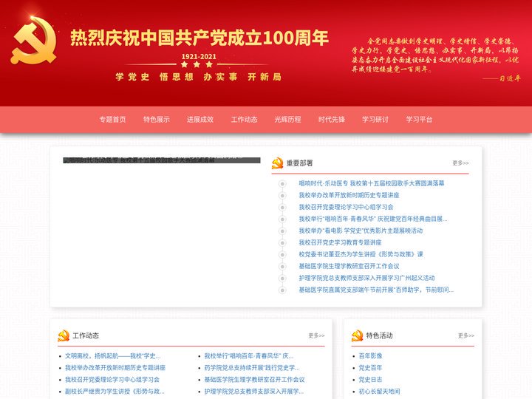Open 基础医学院生理学教研室召开工作会议 under 重要部署
The image size is (532, 399).
click(349, 266)
